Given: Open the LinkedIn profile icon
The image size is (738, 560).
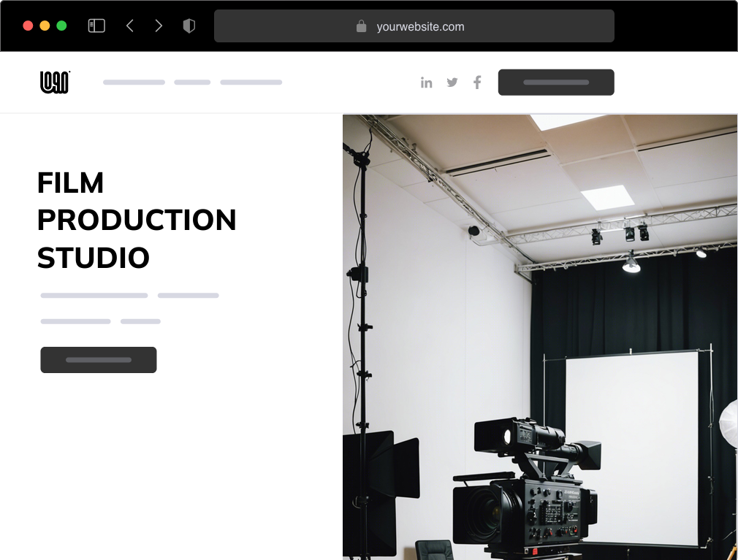Looking at the screenshot, I should click(427, 83).
